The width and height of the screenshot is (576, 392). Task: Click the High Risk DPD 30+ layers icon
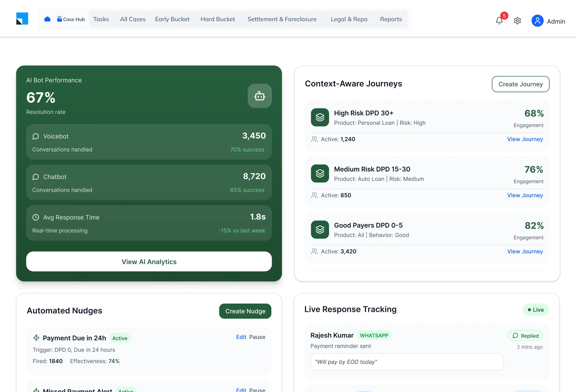point(320,117)
